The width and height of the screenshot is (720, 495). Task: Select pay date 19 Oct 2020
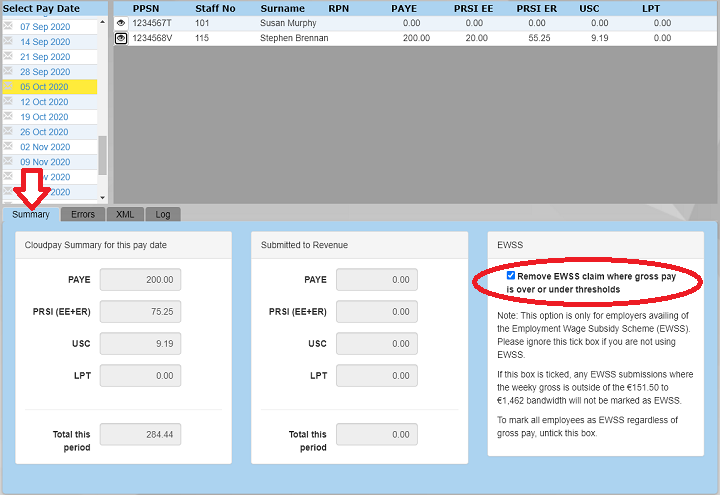(x=45, y=117)
